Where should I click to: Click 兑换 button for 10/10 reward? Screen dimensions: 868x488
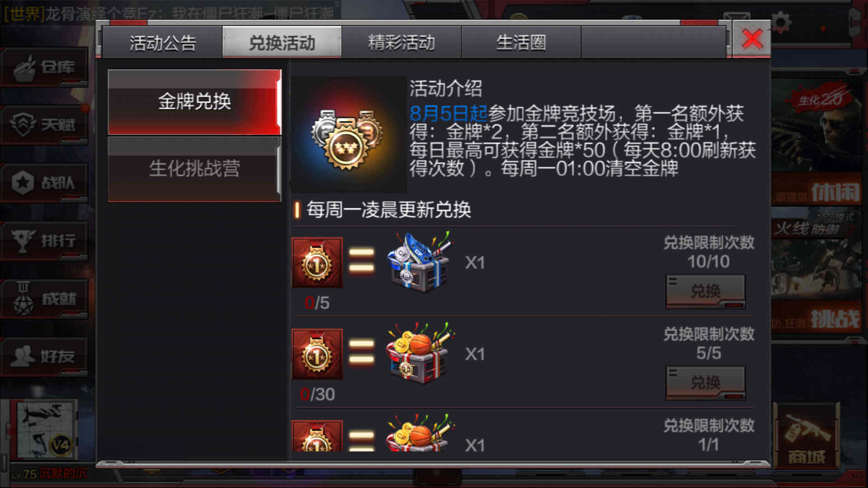pyautogui.click(x=706, y=291)
